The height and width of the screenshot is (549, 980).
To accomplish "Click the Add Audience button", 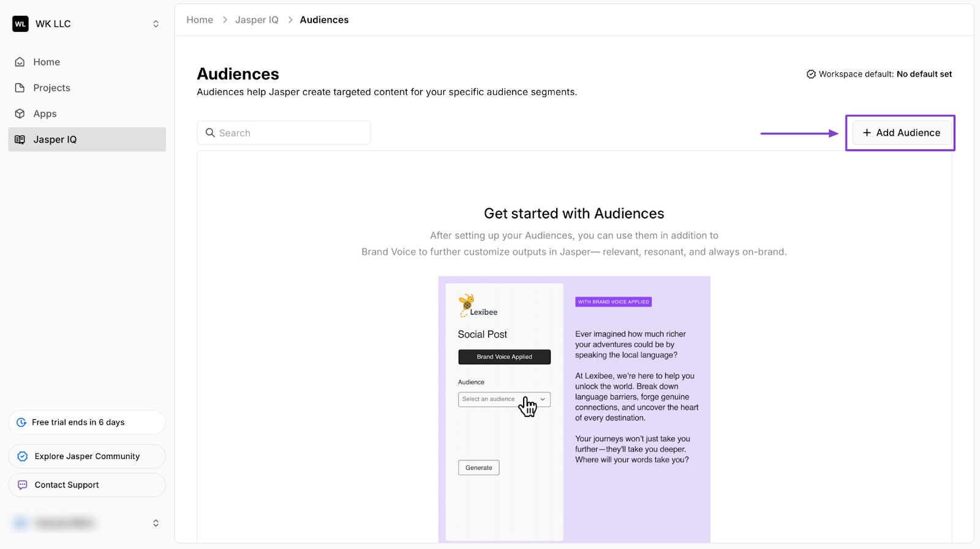I will click(901, 133).
